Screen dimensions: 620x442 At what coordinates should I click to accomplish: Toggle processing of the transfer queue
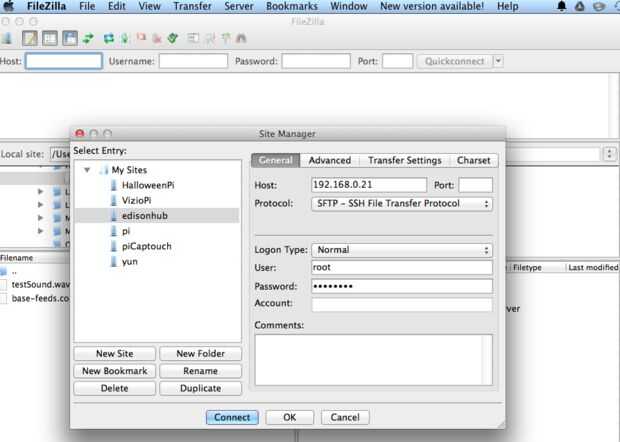click(125, 38)
